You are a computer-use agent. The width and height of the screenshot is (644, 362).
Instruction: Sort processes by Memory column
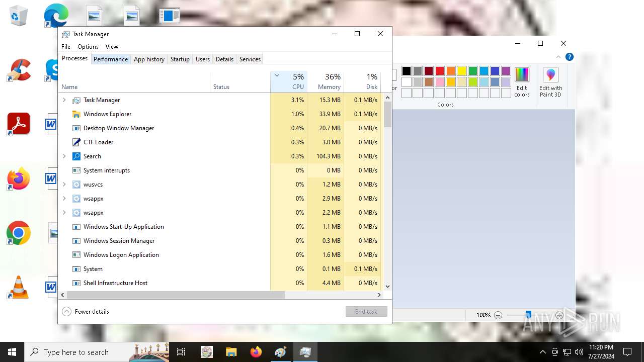[326, 82]
